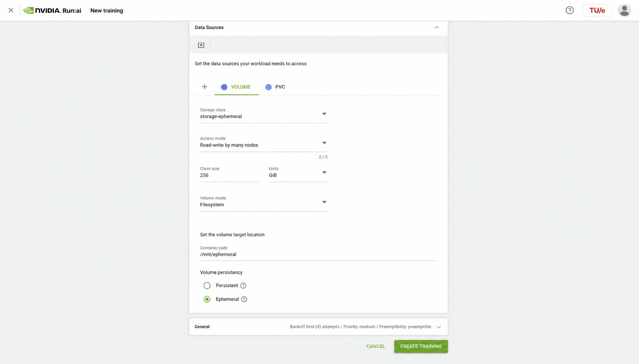Click the Persistent help tooltip icon
Viewport: 639px width, 364px height.
coord(243,286)
